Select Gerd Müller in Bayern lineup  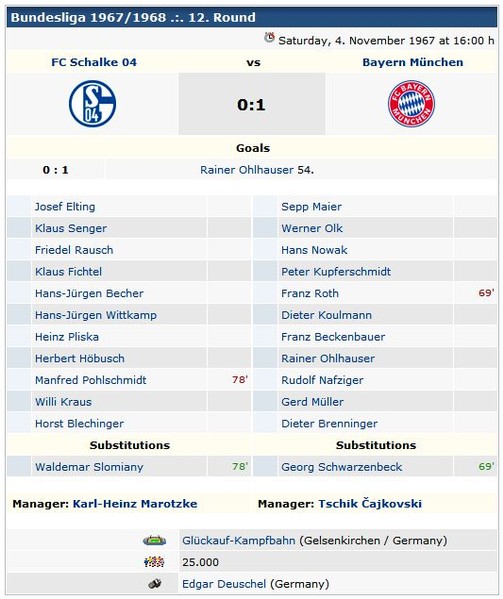(x=312, y=402)
